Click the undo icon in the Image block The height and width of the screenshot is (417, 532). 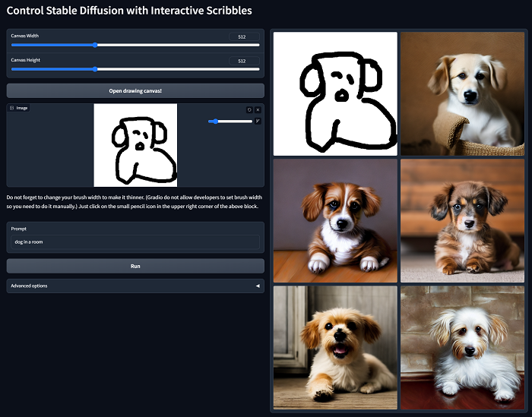click(x=249, y=109)
